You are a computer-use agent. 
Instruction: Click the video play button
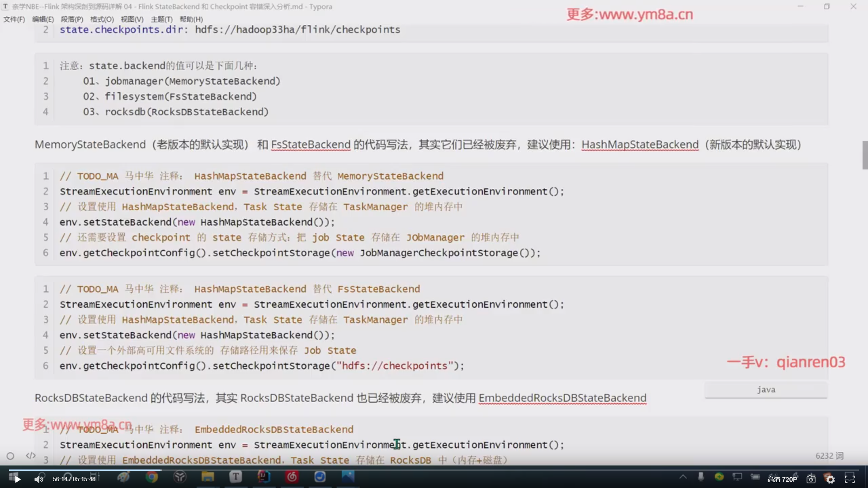tap(17, 479)
